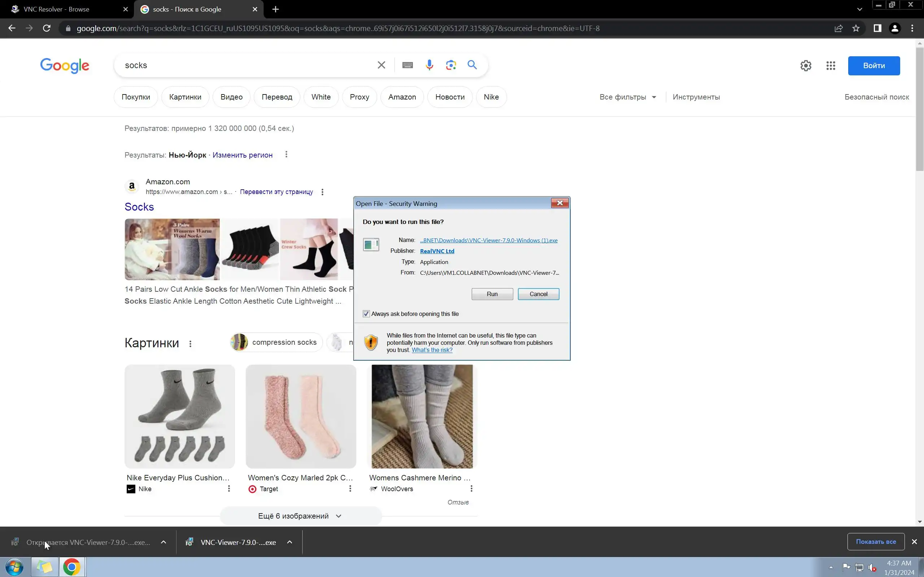Click Nike Everyday Plus Cushion socks thumbnail
924x577 pixels.
179,416
